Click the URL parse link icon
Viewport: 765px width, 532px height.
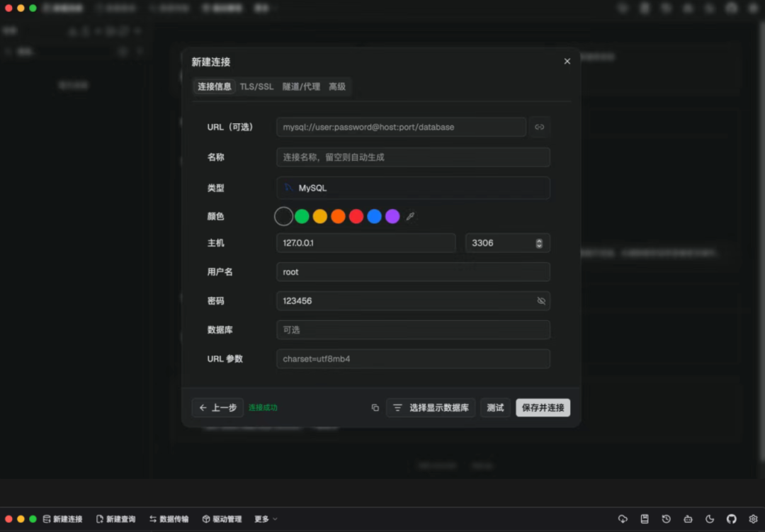pyautogui.click(x=539, y=127)
